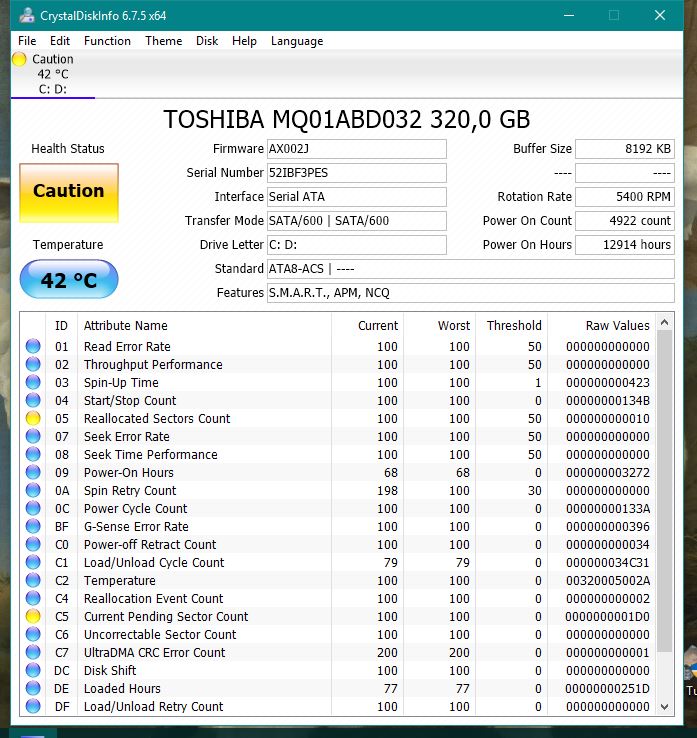Click the status orb for Seek Time Performance

click(x=33, y=454)
